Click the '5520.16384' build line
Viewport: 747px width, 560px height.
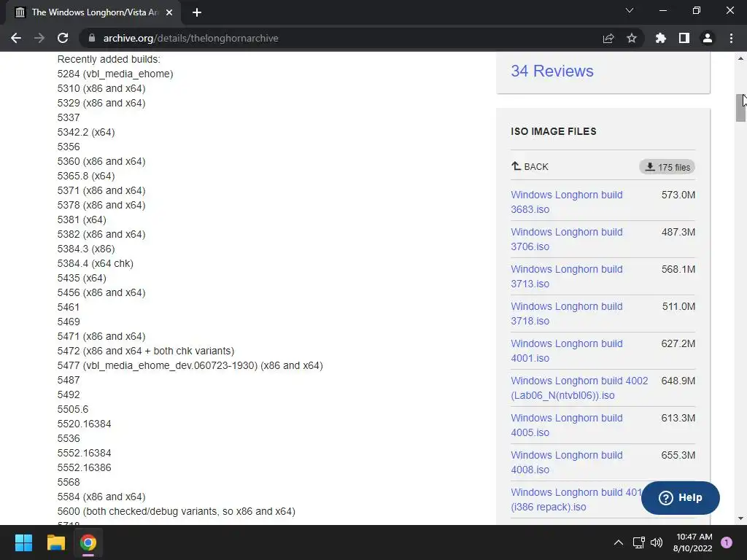pyautogui.click(x=85, y=424)
